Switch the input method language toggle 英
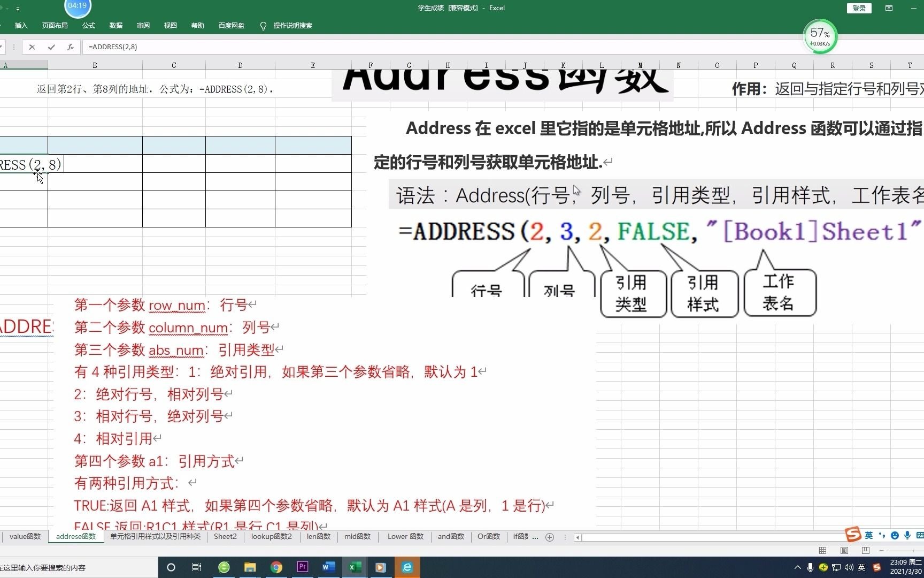The width and height of the screenshot is (924, 578). tap(869, 535)
